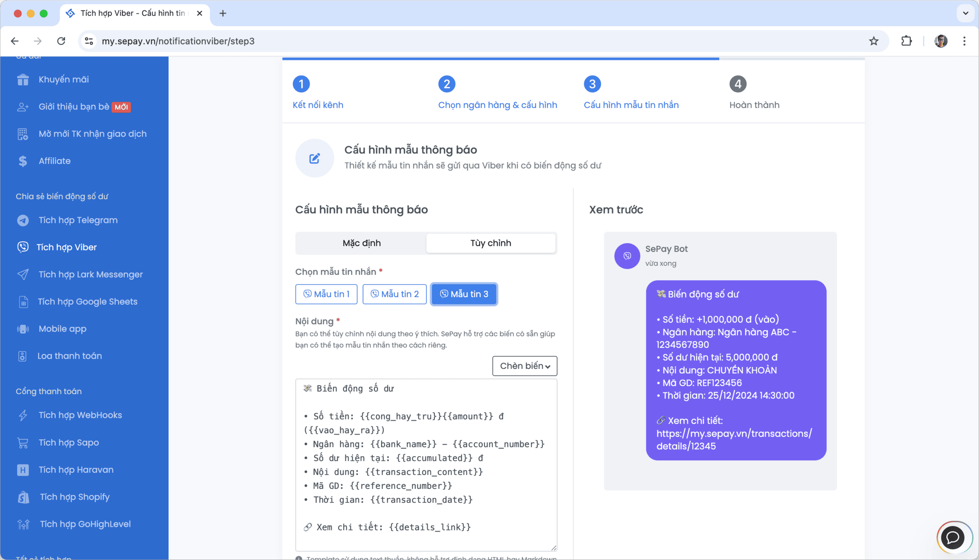Click the Google Sheets document icon
Screen dimensions: 979x560
[23, 302]
